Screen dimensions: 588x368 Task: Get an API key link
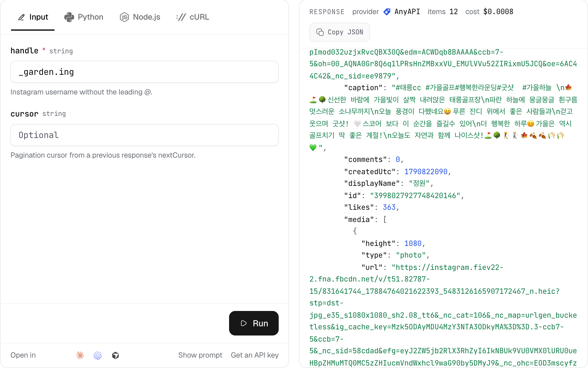[255, 355]
